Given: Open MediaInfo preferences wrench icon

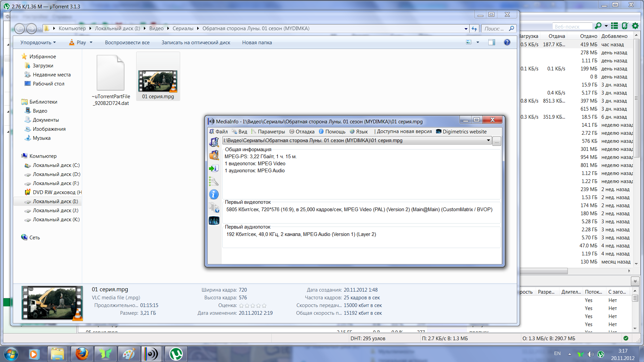Looking at the screenshot, I should pos(214,181).
